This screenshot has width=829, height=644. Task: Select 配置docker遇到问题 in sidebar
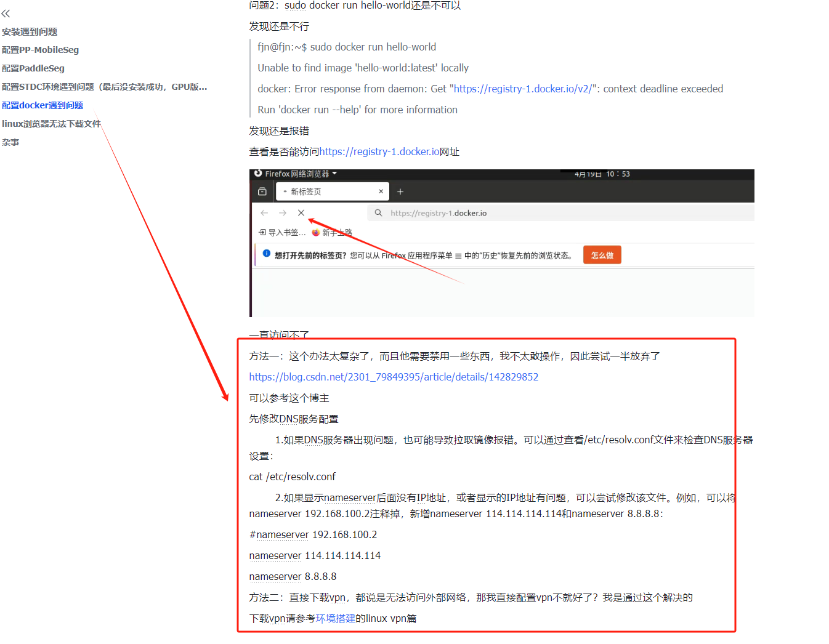pos(42,105)
